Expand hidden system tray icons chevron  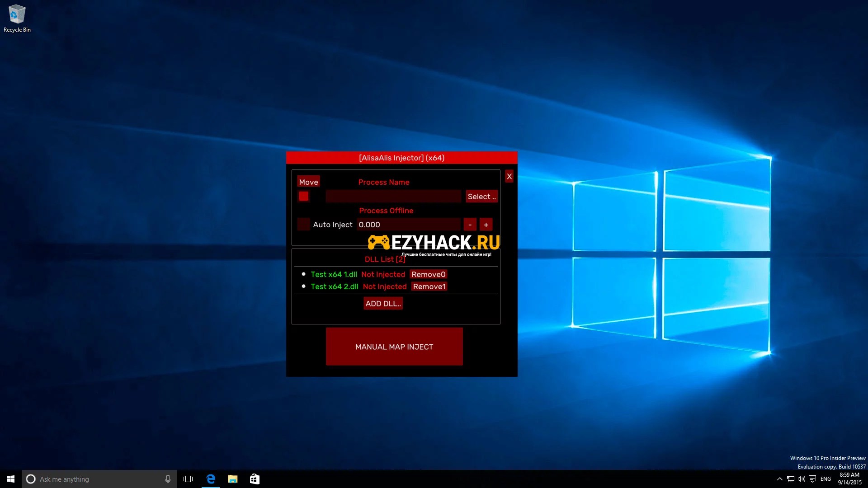pyautogui.click(x=779, y=479)
